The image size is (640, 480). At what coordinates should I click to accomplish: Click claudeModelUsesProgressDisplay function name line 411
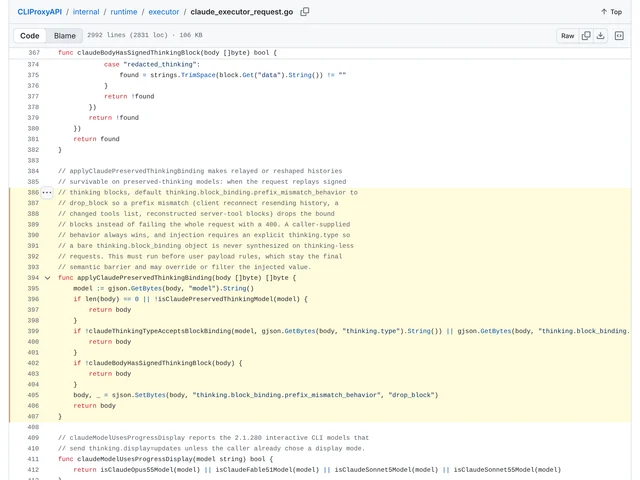(135, 459)
